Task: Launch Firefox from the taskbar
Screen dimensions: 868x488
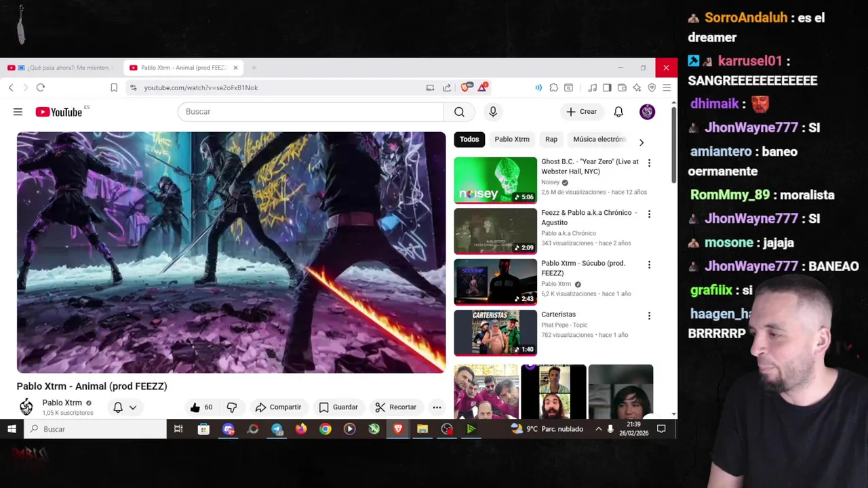Action: [301, 429]
